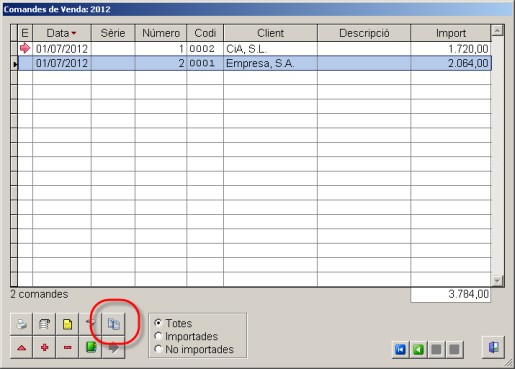Click the scrollbar down arrow
This screenshot has height=369, width=515.
click(x=497, y=281)
